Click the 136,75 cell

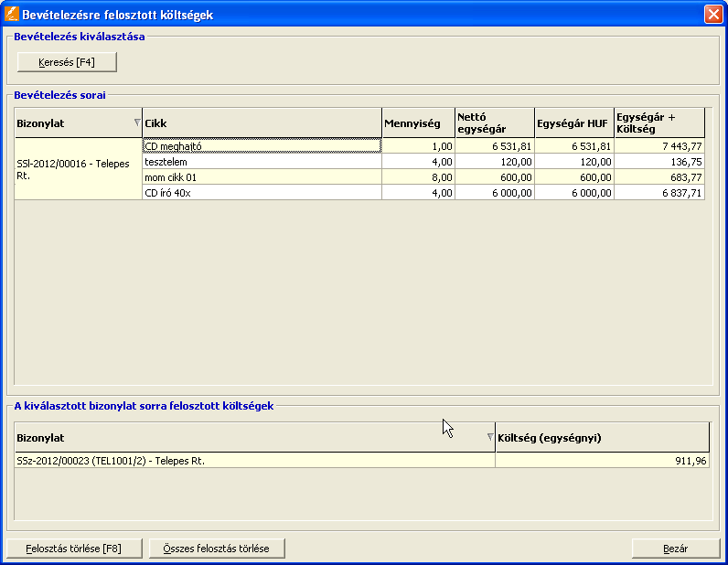pyautogui.click(x=659, y=162)
